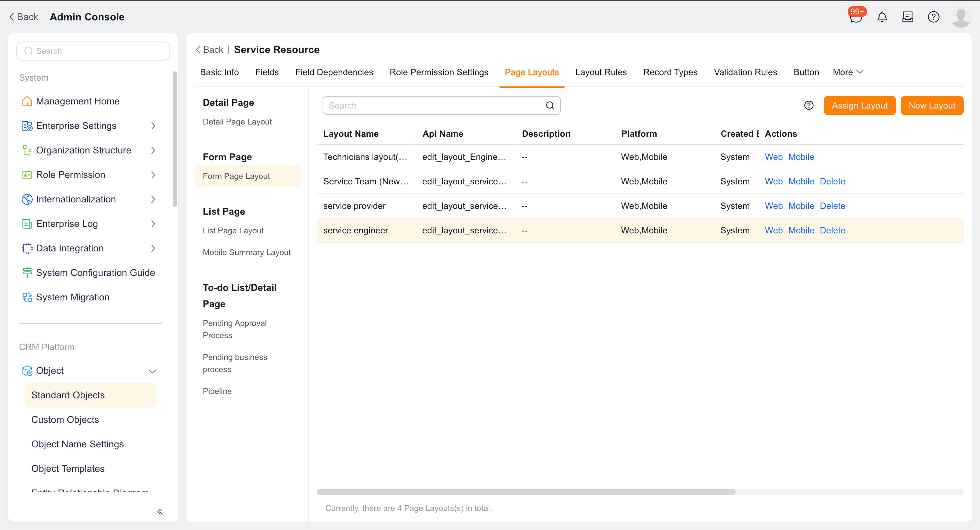Open the user profile avatar
980x530 pixels.
961,17
